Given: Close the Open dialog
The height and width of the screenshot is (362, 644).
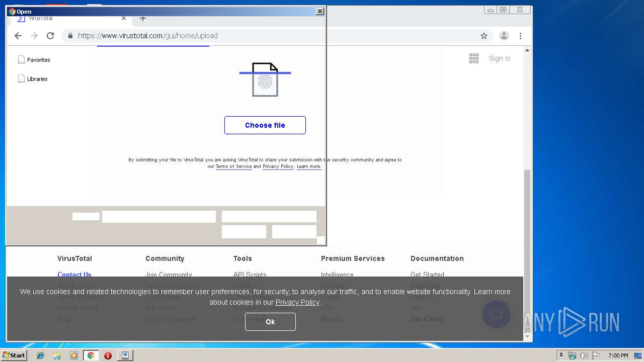Looking at the screenshot, I should pyautogui.click(x=319, y=11).
